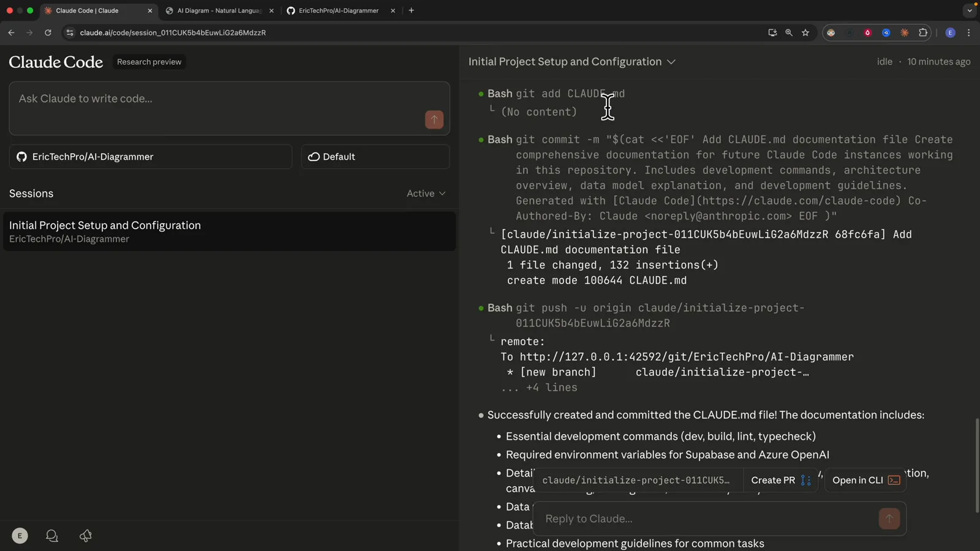
Task: Click the Research preview badge
Action: pos(149,62)
